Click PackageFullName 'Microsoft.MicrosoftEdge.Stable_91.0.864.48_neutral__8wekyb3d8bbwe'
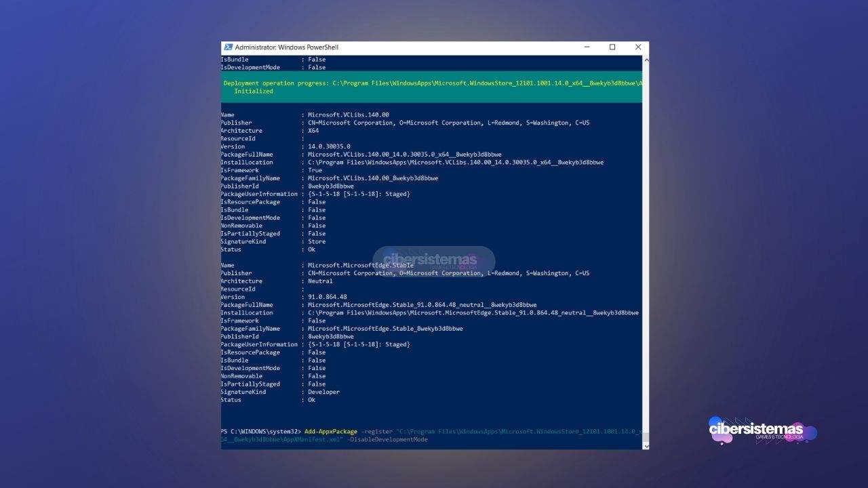Screen dimensions: 868x488 422,305
